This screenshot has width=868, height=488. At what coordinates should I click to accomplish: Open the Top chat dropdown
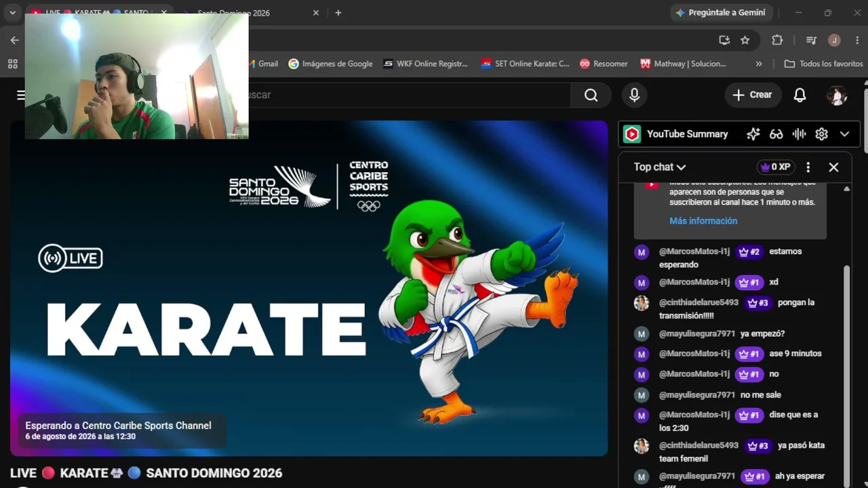tap(660, 167)
